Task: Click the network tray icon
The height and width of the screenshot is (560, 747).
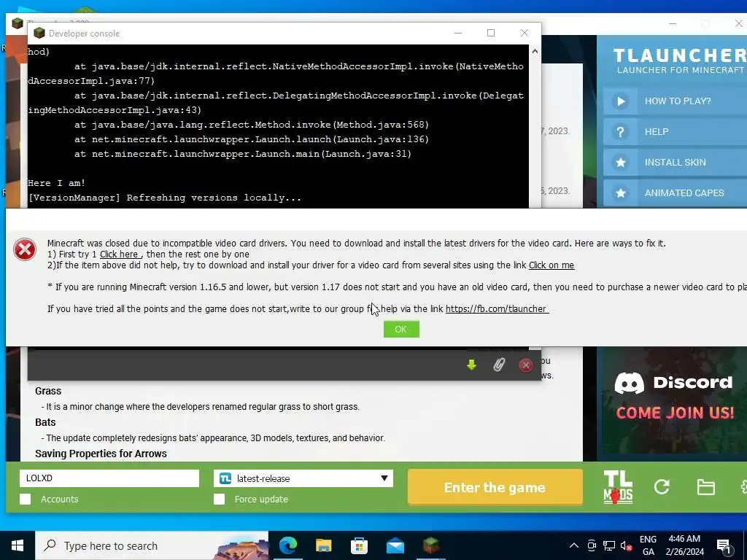Action: (609, 546)
